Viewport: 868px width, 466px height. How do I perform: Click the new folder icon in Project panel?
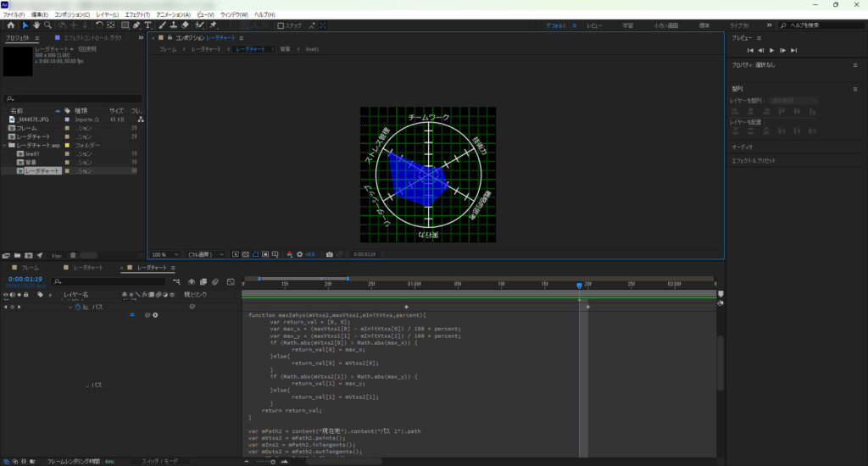coord(17,256)
